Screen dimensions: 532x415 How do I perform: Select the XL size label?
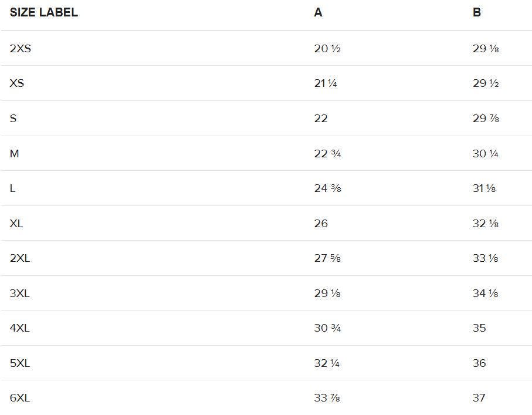click(x=16, y=224)
